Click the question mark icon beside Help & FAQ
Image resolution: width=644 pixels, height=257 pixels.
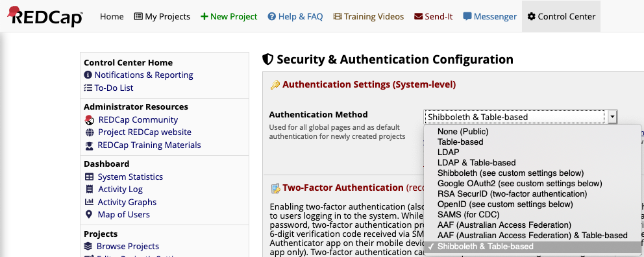click(271, 16)
